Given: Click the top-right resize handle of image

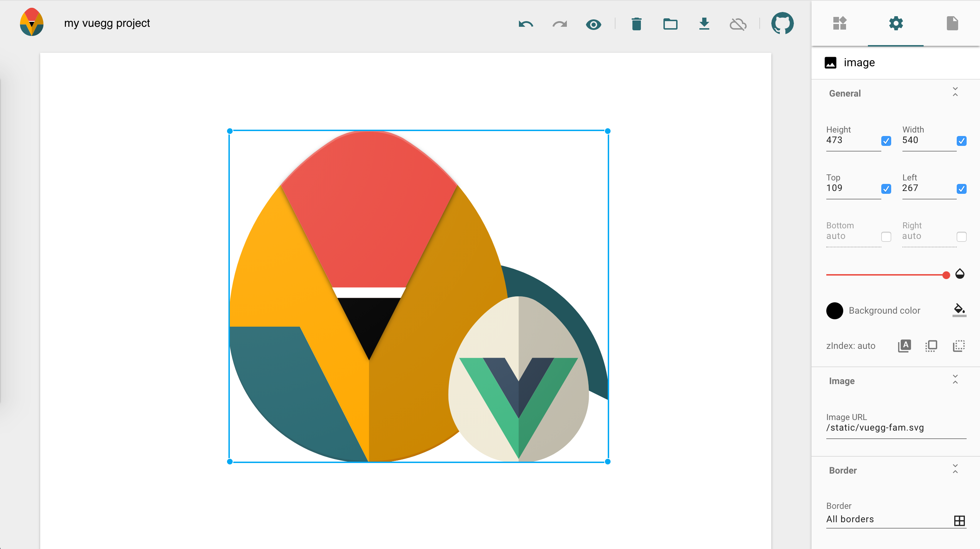Looking at the screenshot, I should coord(607,131).
